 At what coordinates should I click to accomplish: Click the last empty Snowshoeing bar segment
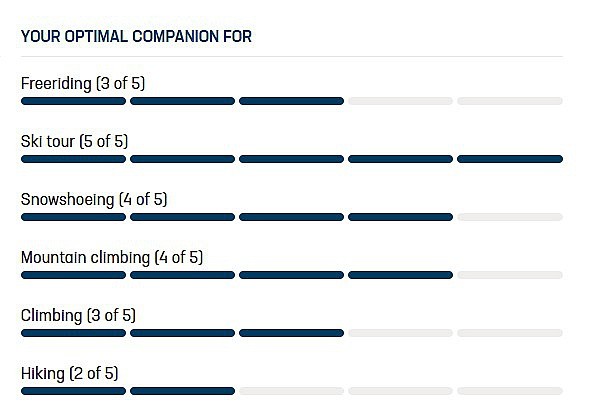pyautogui.click(x=509, y=217)
